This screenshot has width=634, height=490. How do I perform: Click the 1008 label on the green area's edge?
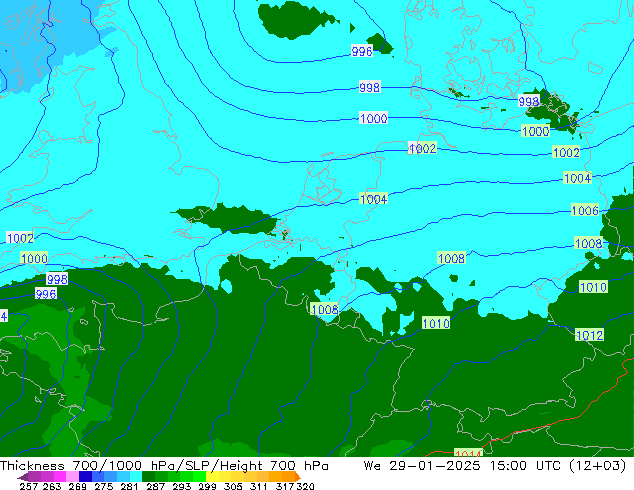pos(325,310)
